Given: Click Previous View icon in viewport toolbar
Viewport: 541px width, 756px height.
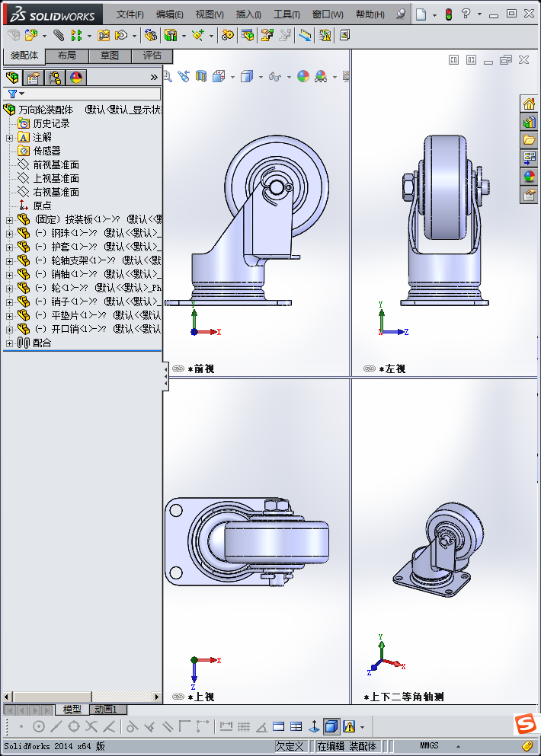Looking at the screenshot, I should pyautogui.click(x=184, y=76).
